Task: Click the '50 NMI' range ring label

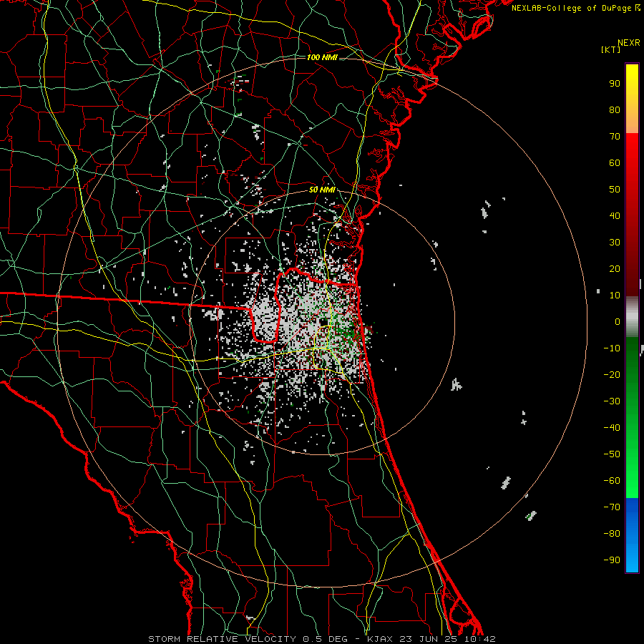Action: [322, 190]
